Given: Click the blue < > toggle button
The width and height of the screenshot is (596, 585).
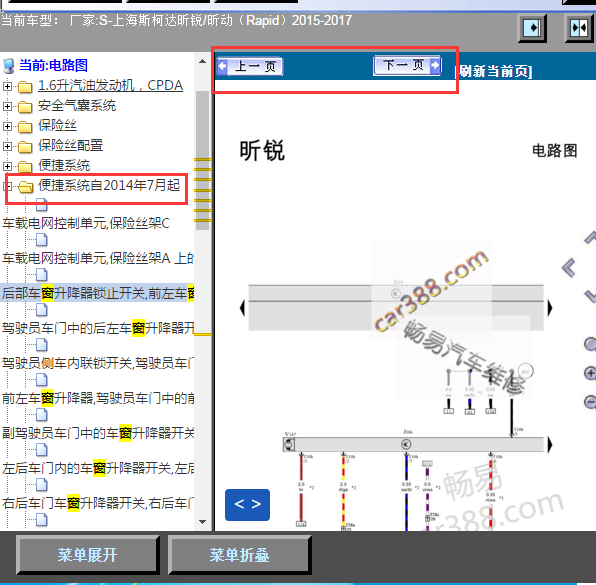Looking at the screenshot, I should pyautogui.click(x=247, y=504).
